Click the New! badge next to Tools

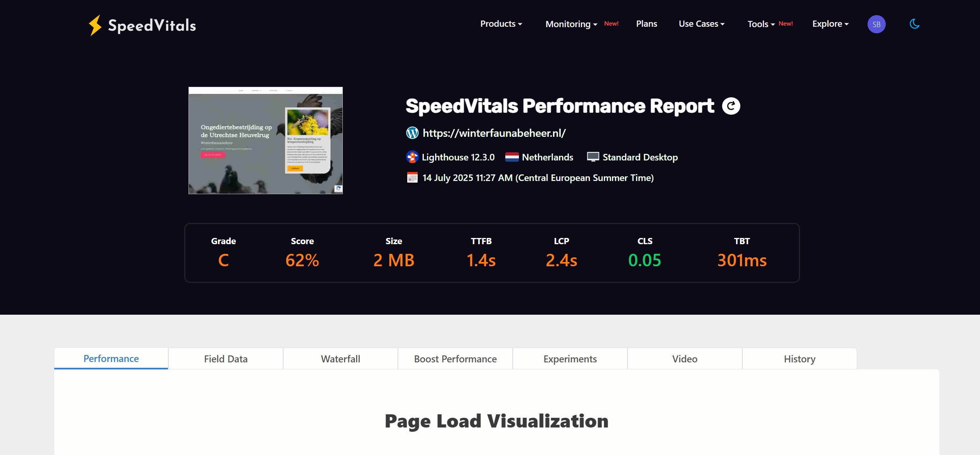click(786, 23)
